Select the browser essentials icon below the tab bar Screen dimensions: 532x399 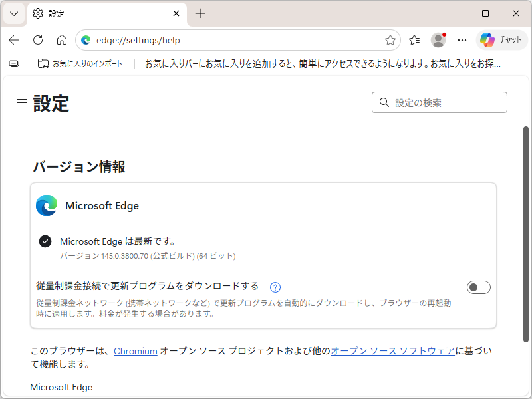click(x=13, y=63)
